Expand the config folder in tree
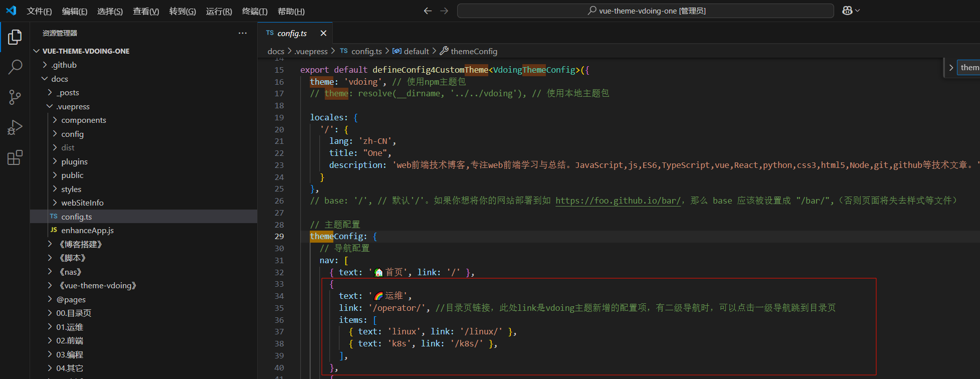The image size is (980, 379). tap(143, 134)
